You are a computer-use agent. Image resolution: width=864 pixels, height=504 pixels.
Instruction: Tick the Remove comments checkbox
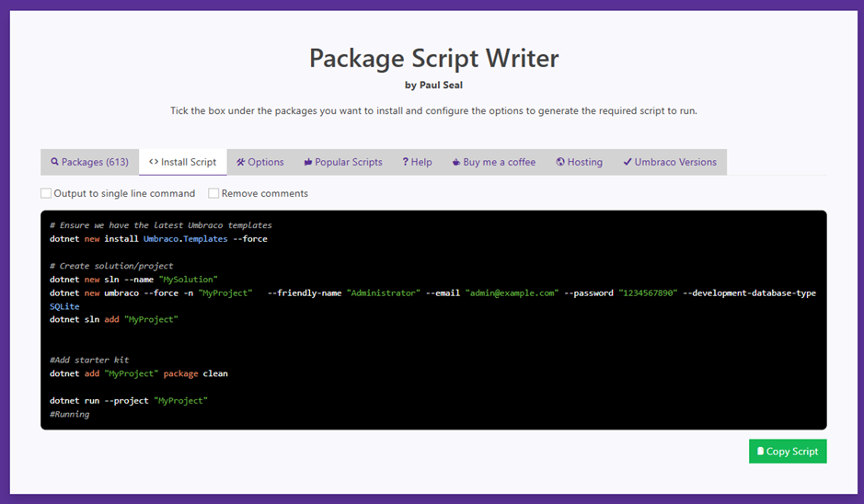coord(213,193)
